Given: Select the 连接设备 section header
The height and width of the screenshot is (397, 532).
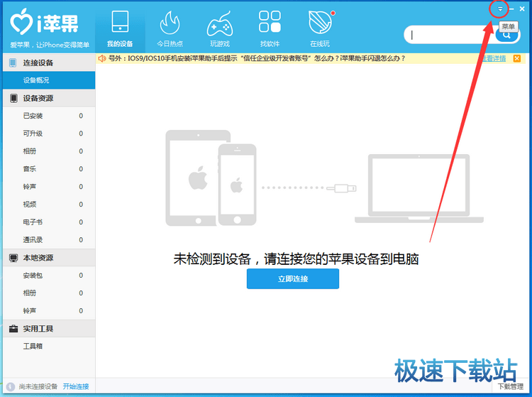Looking at the screenshot, I should [x=49, y=62].
